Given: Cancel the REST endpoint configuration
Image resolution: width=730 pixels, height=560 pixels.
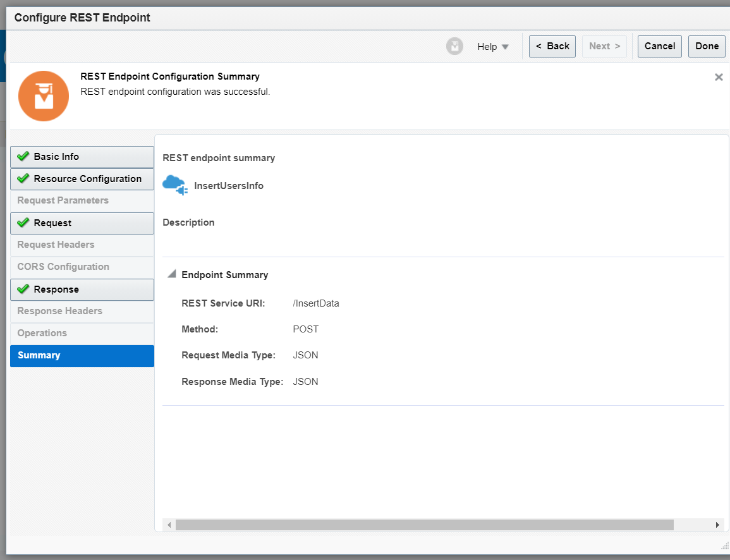Looking at the screenshot, I should [659, 46].
